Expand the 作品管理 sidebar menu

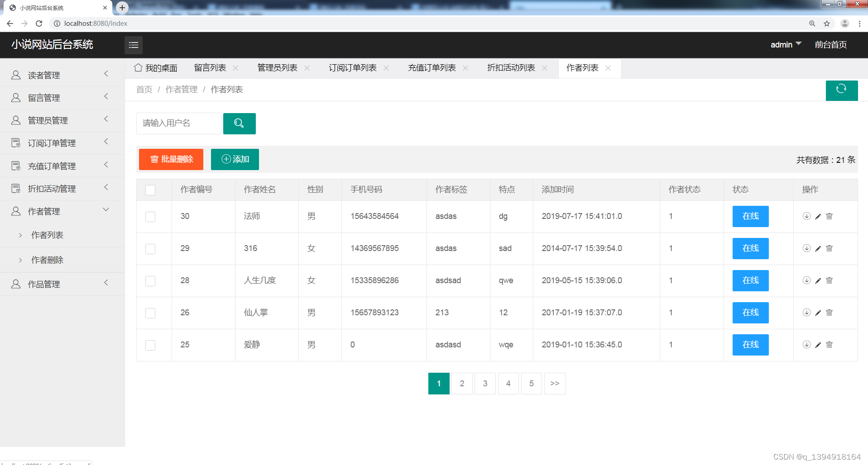[62, 284]
